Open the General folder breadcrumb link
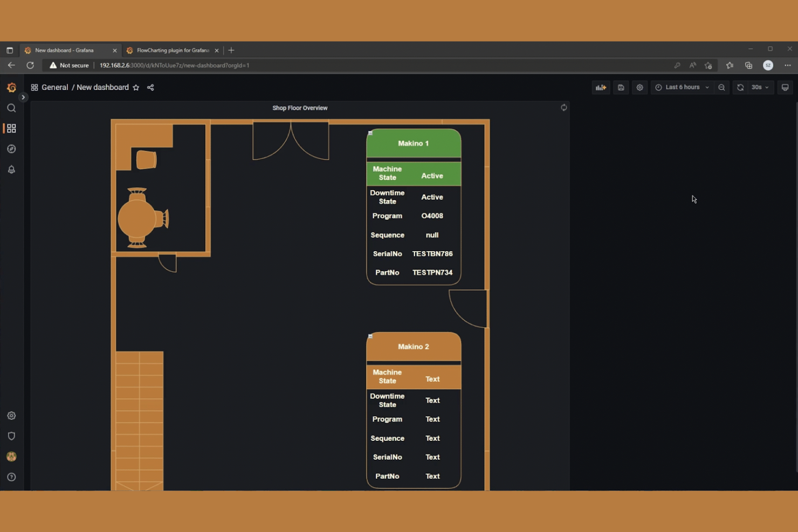The image size is (798, 532). tap(54, 87)
